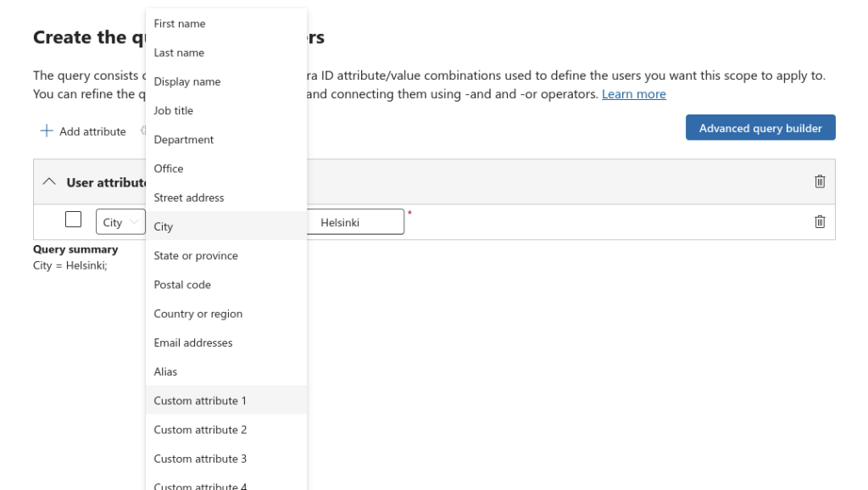This screenshot has width=868, height=490.
Task: Choose Custom attribute 2 option
Action: pyautogui.click(x=226, y=430)
